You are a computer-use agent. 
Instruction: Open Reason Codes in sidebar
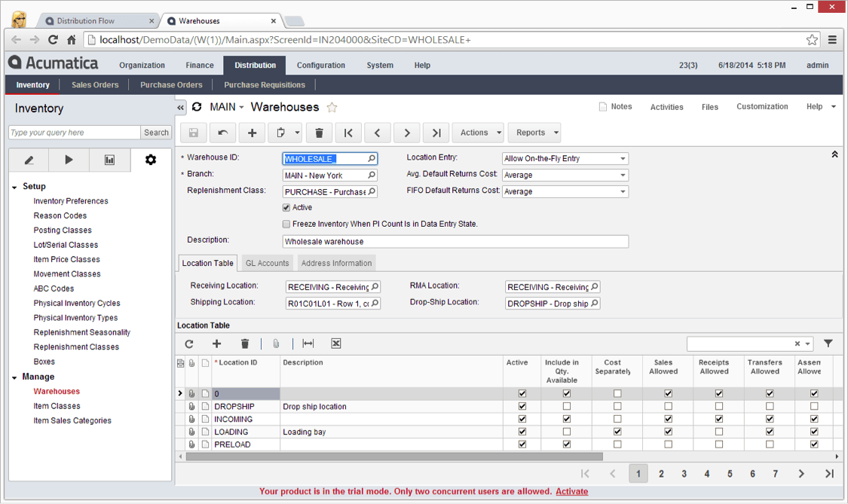60,215
